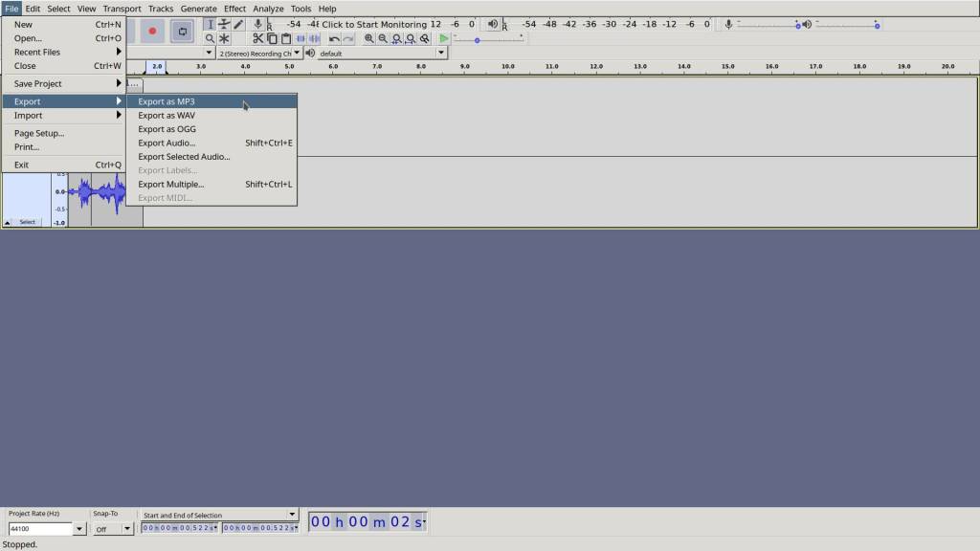
Task: Click the playback volume speaker icon
Action: click(x=807, y=24)
